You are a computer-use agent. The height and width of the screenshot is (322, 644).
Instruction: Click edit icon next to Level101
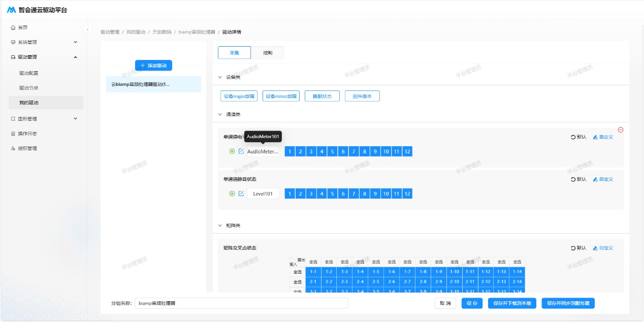click(241, 194)
